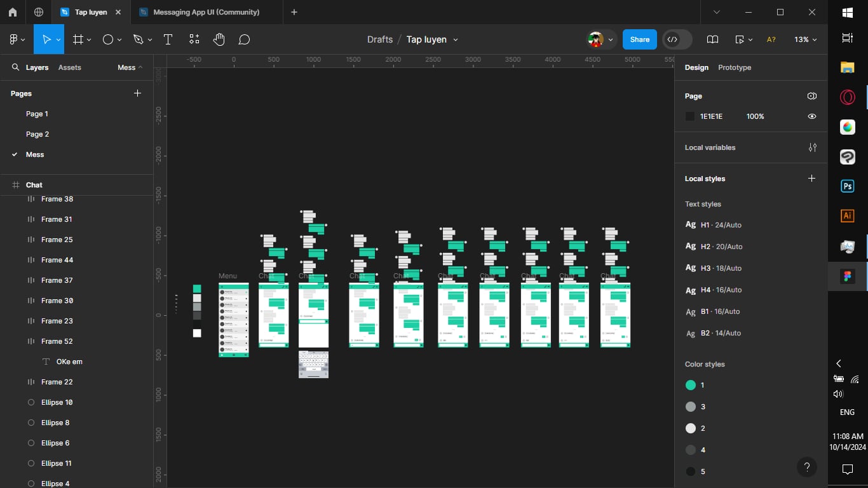Screen dimensions: 868x488
Task: Switch to the Assets tab
Action: pos(69,67)
